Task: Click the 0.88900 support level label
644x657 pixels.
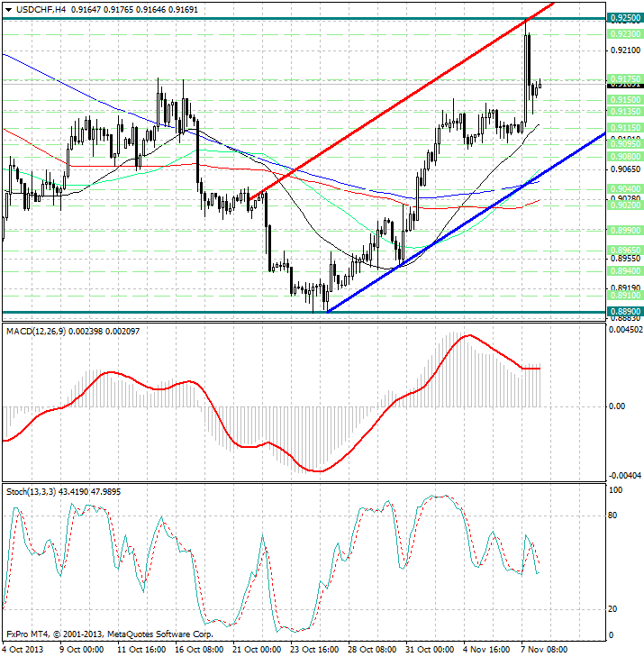Action: pos(625,312)
